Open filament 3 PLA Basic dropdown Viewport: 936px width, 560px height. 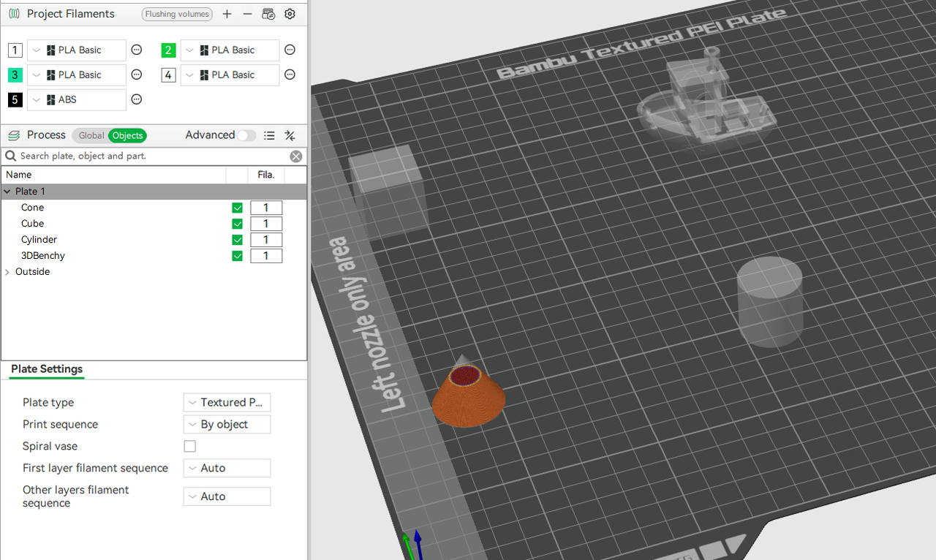[x=77, y=75]
